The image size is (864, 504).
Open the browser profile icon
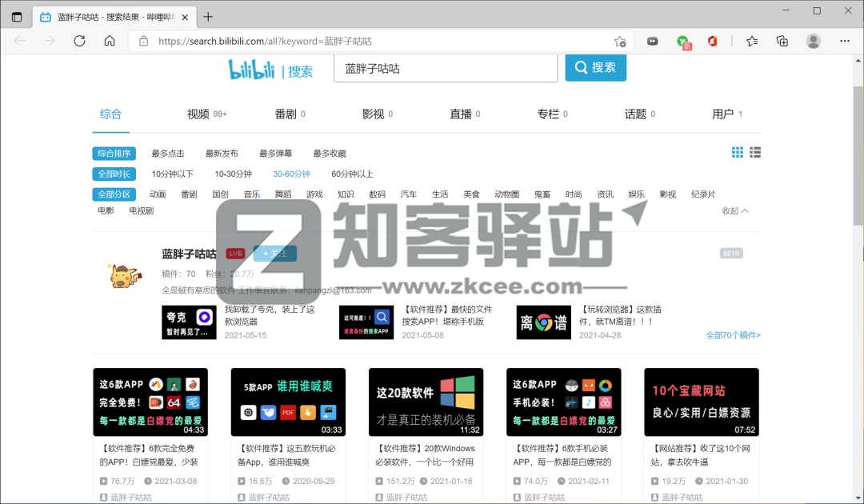pos(814,41)
